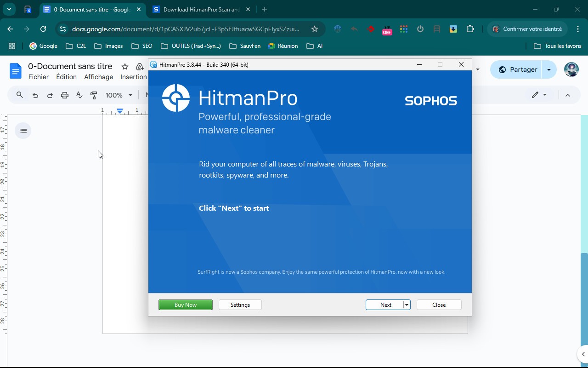Activate spell check icon in toolbar
Screen dimensions: 588x368
[79, 95]
